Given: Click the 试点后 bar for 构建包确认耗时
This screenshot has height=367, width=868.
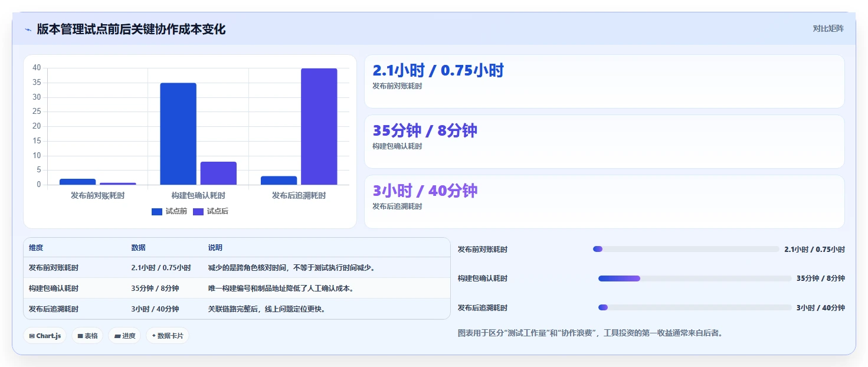Looking at the screenshot, I should pyautogui.click(x=218, y=173).
